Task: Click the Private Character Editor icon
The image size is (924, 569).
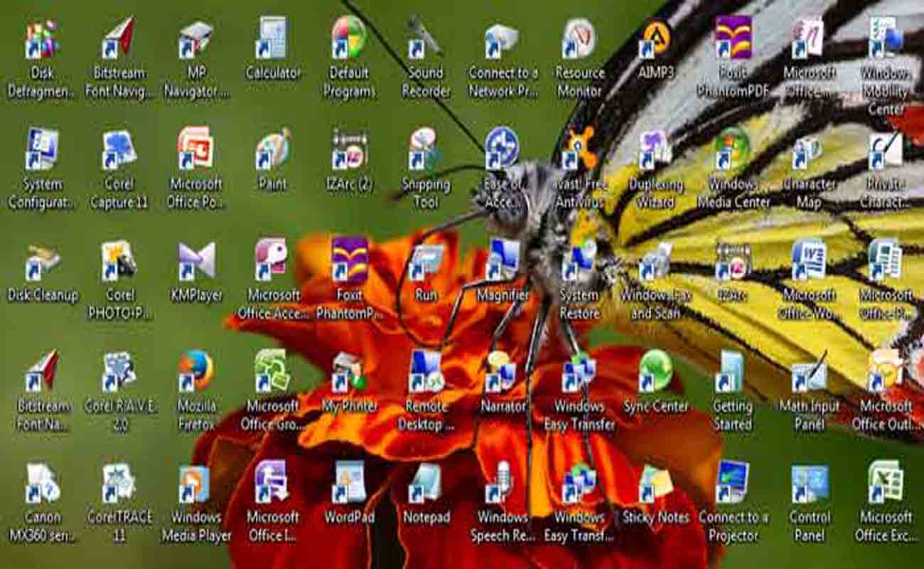Action: click(x=886, y=151)
